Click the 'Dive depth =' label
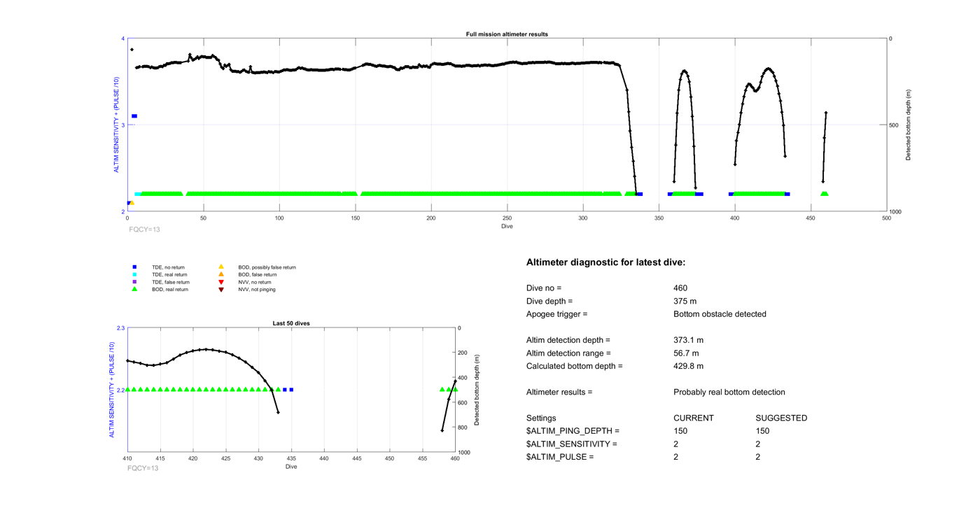 (x=549, y=301)
